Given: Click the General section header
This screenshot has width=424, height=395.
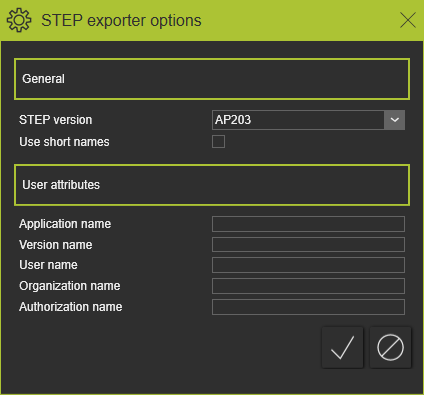Looking at the screenshot, I should (x=212, y=79).
